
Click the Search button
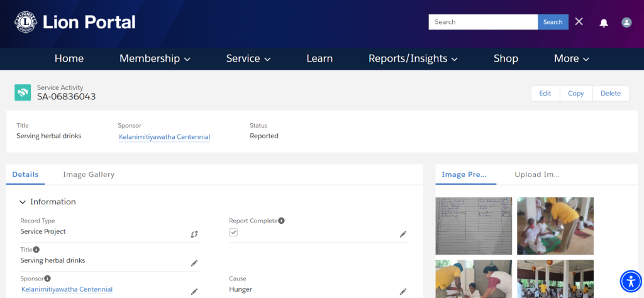pos(553,22)
